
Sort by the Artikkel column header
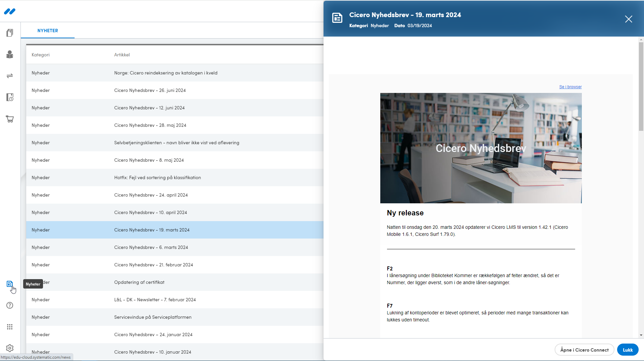click(122, 55)
